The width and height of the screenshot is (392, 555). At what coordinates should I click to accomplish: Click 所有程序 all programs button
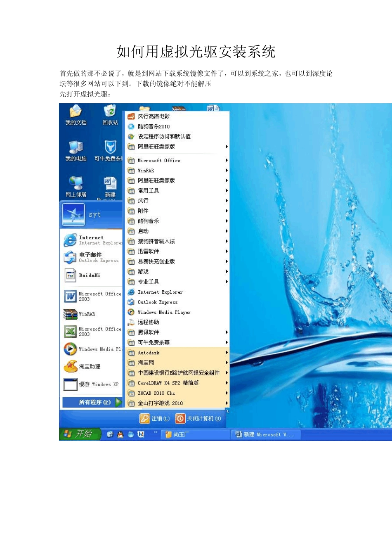tap(92, 402)
